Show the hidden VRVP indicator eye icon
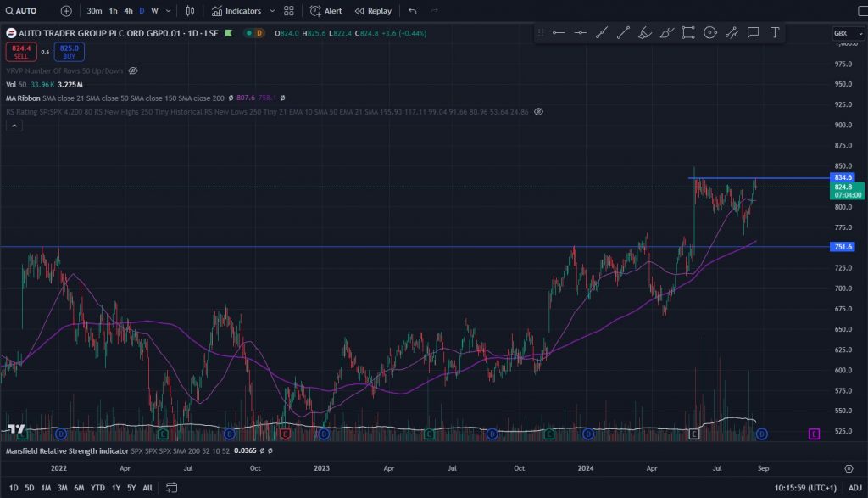868x498 pixels. [133, 71]
